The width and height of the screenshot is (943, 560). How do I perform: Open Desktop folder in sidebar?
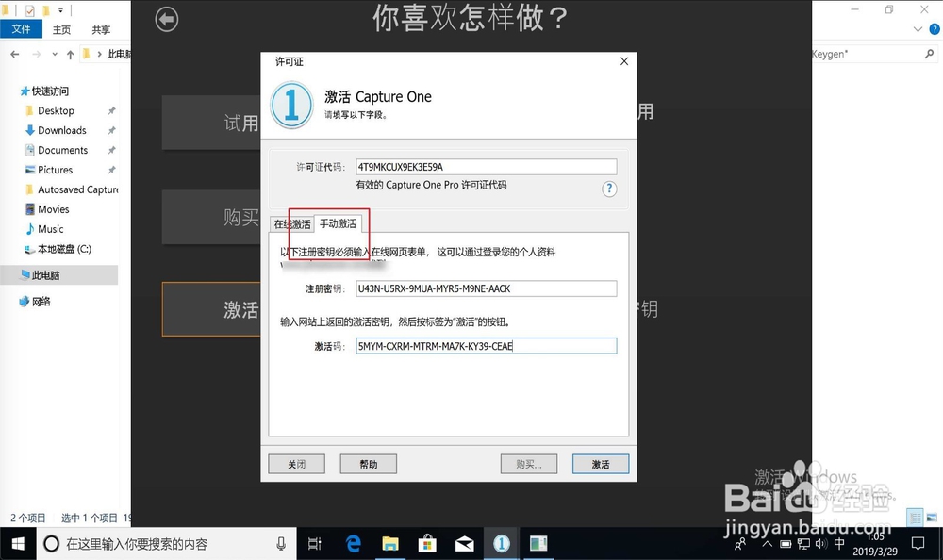(x=56, y=110)
